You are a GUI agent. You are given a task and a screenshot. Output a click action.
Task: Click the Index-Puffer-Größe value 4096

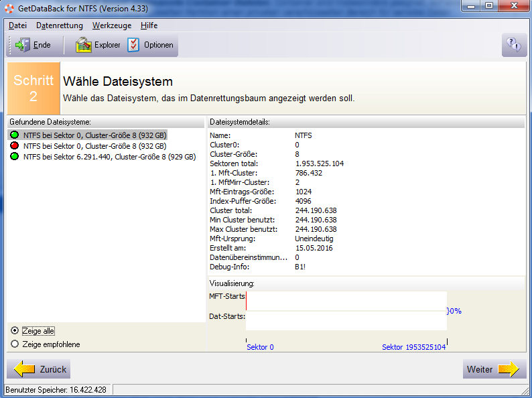click(x=304, y=201)
